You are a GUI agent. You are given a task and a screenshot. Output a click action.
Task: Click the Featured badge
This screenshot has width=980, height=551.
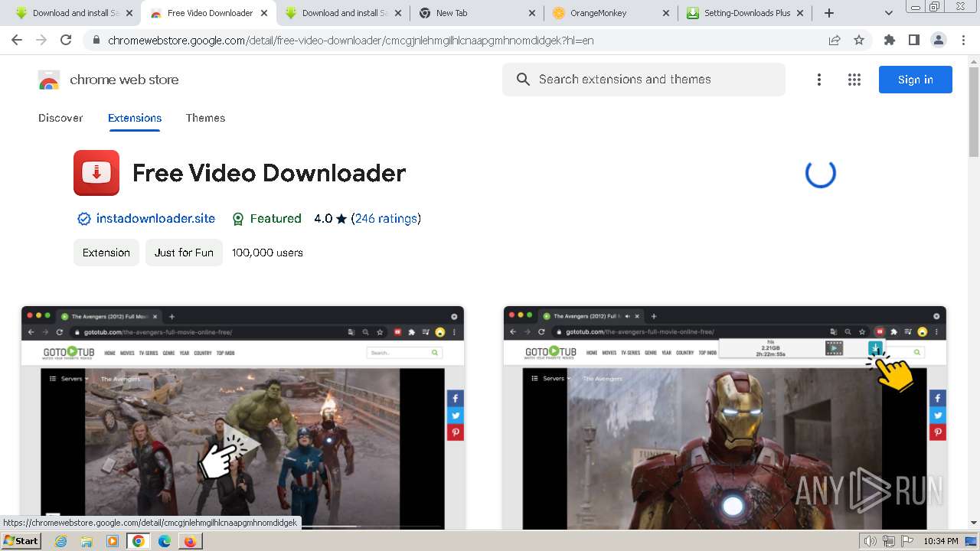click(x=266, y=219)
